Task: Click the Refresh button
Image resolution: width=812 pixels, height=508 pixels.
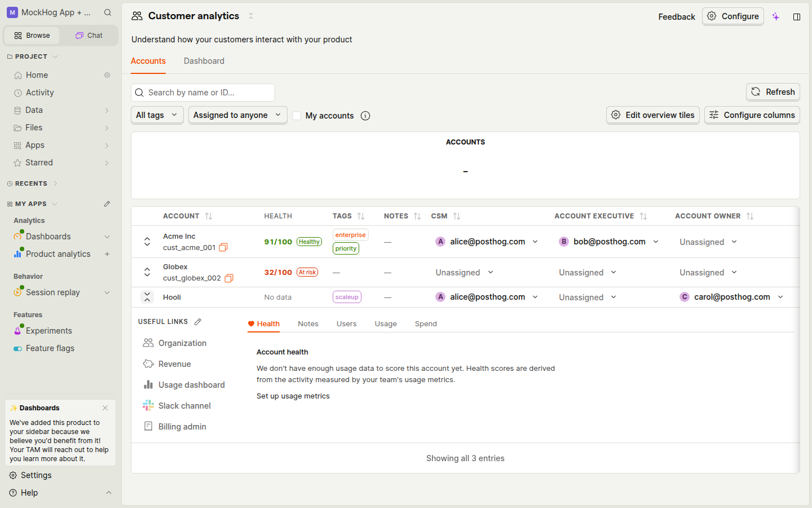Action: 773,92
